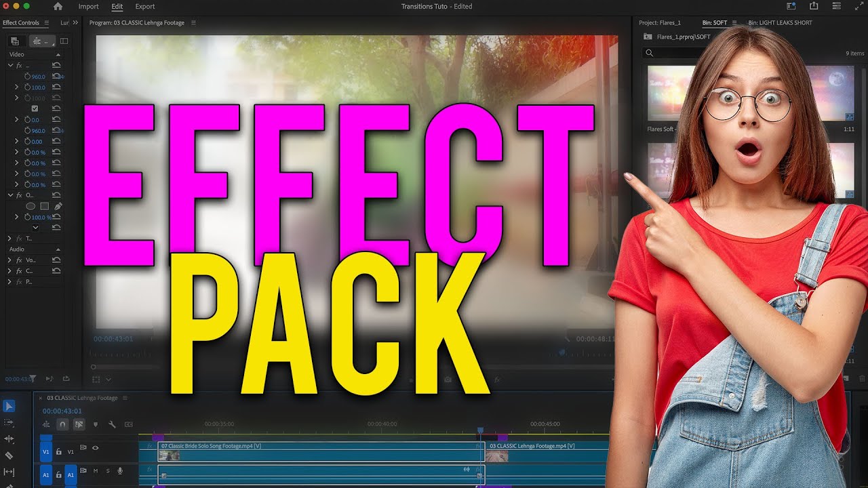Toggle V1 track lock
Image resolution: width=868 pixels, height=488 pixels.
(x=58, y=451)
